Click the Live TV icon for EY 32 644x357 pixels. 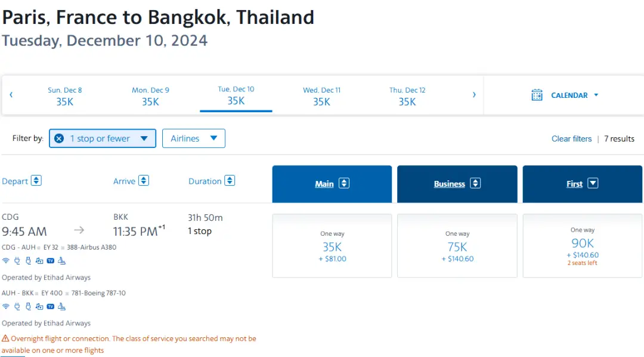pyautogui.click(x=51, y=260)
